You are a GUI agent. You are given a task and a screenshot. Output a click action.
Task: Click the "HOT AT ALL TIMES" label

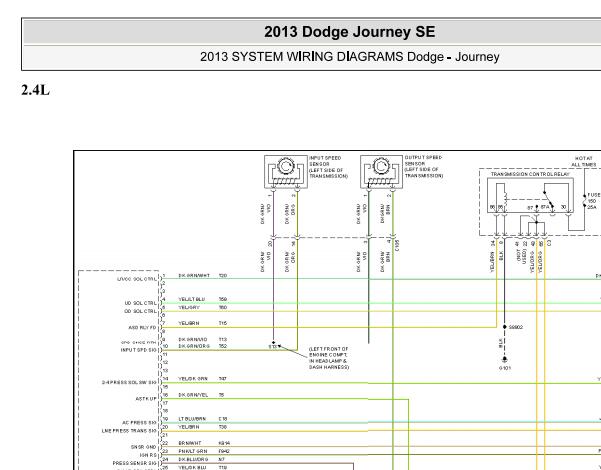click(x=584, y=161)
